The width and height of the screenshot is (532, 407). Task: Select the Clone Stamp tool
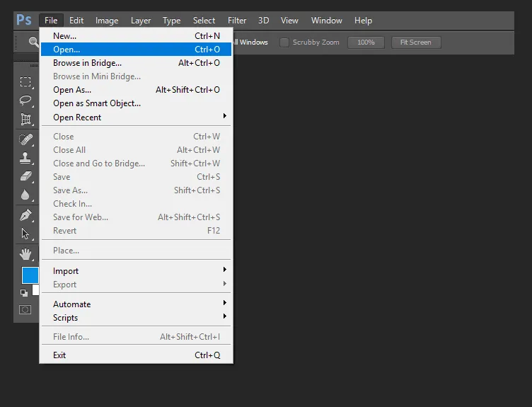point(25,158)
